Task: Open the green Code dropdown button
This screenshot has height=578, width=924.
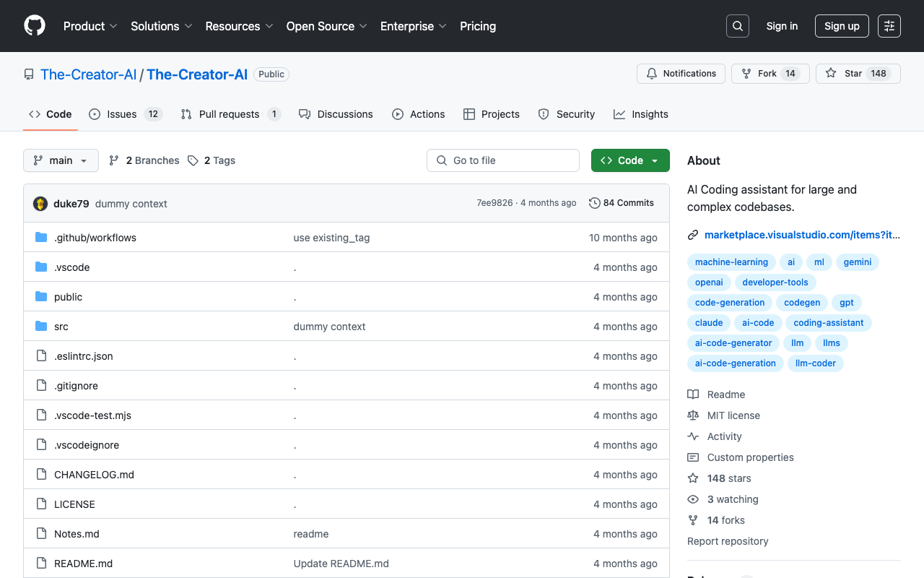Action: [630, 160]
